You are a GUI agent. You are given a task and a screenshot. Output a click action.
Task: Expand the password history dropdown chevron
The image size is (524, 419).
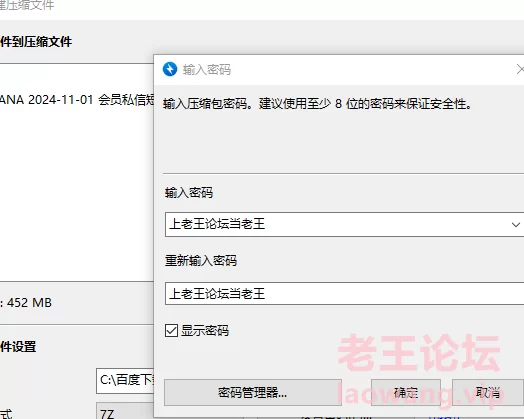pyautogui.click(x=516, y=225)
